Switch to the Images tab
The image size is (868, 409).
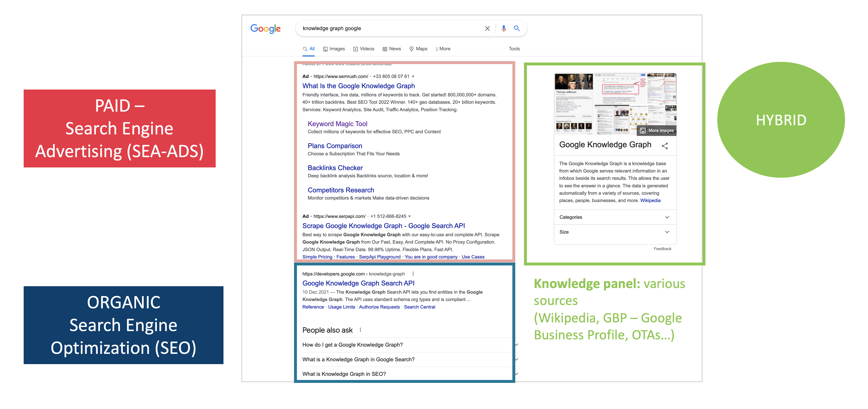click(334, 49)
